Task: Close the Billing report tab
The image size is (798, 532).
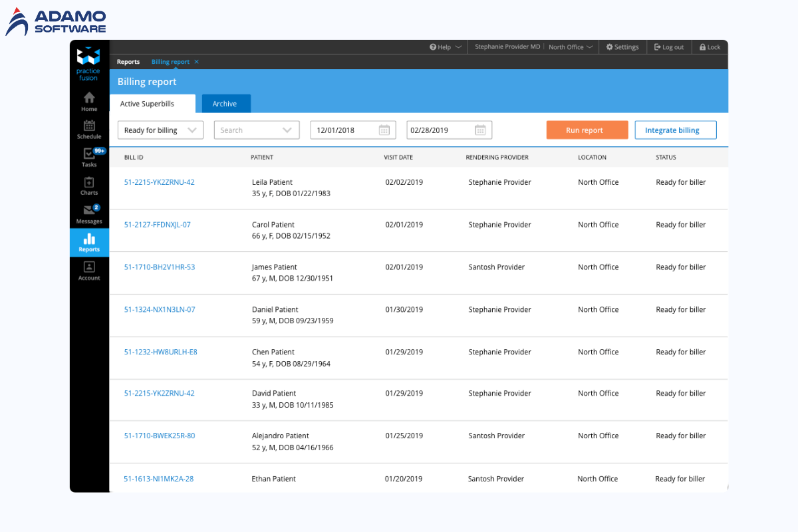Action: point(197,62)
